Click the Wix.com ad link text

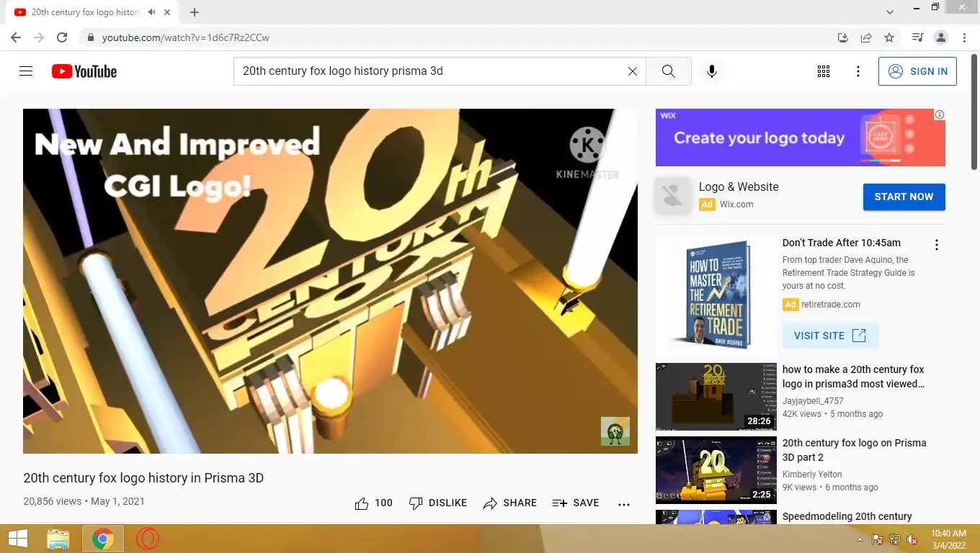tap(736, 204)
